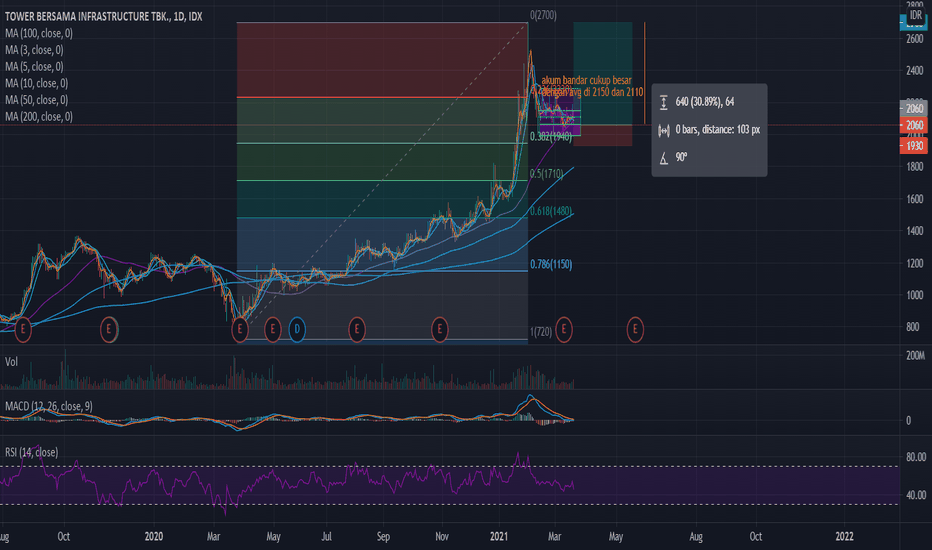Click the 'akum bandar cukup besar' annotation
Screen dimensions: 932x550
pos(586,80)
